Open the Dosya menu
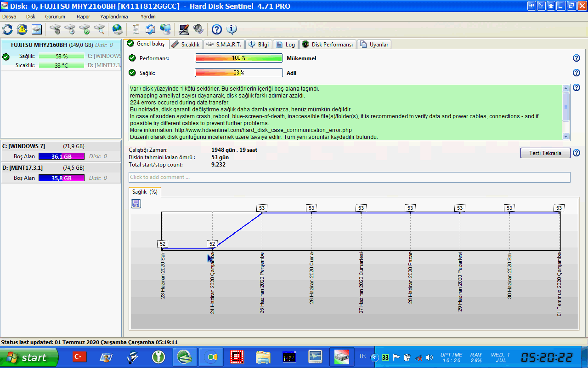588x368 pixels. (9, 17)
